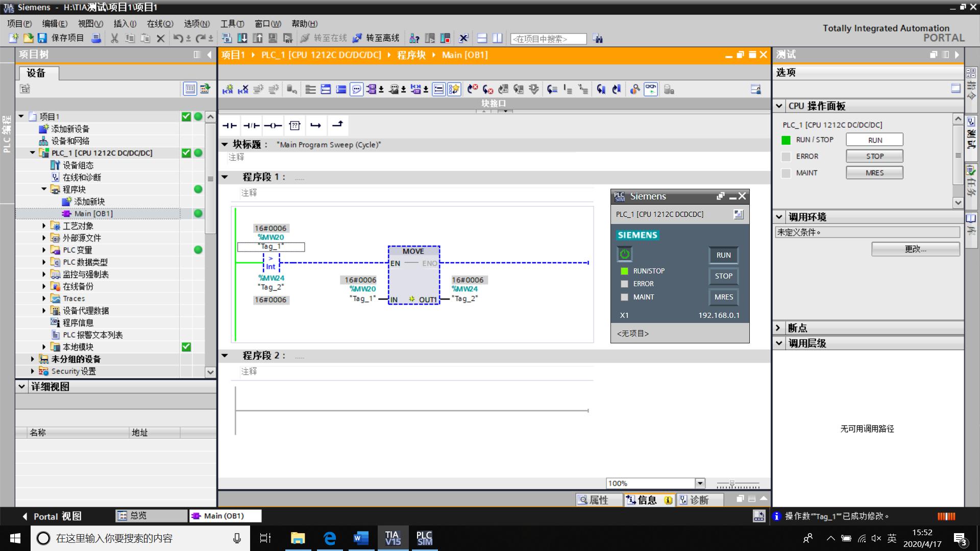Collapse program segment 1 (程序段 1)
The image size is (980, 551).
(x=225, y=177)
